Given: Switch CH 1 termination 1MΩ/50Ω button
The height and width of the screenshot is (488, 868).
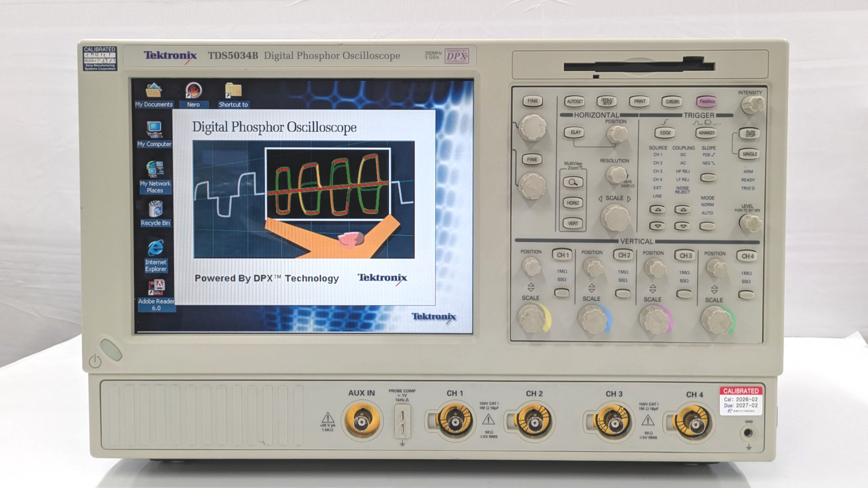Looking at the screenshot, I should 562,292.
